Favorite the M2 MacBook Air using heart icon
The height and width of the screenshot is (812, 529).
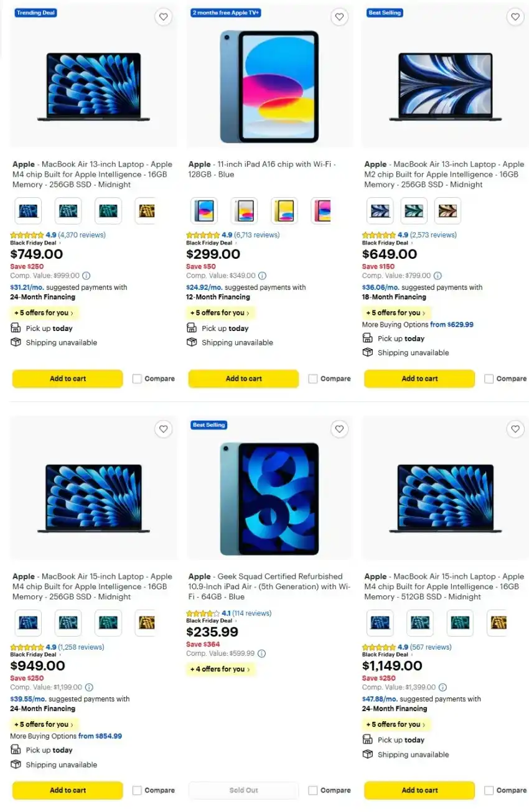pyautogui.click(x=515, y=17)
